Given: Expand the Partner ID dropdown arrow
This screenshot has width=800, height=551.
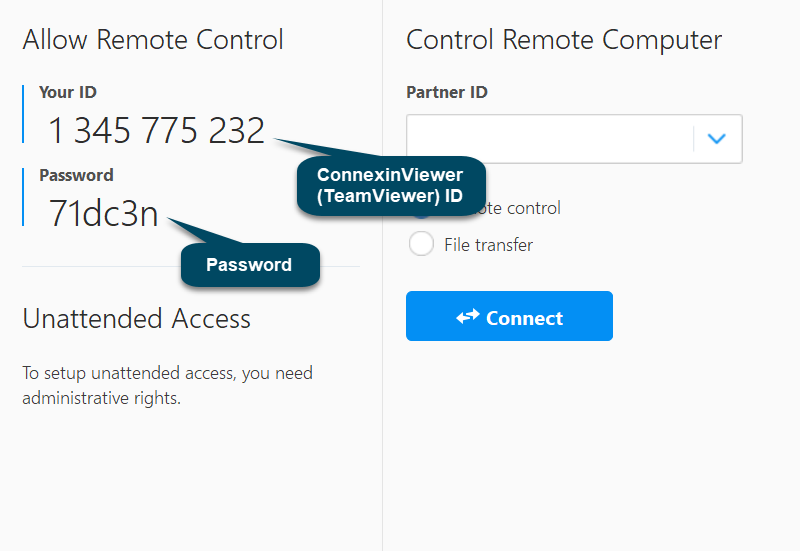Looking at the screenshot, I should click(716, 138).
